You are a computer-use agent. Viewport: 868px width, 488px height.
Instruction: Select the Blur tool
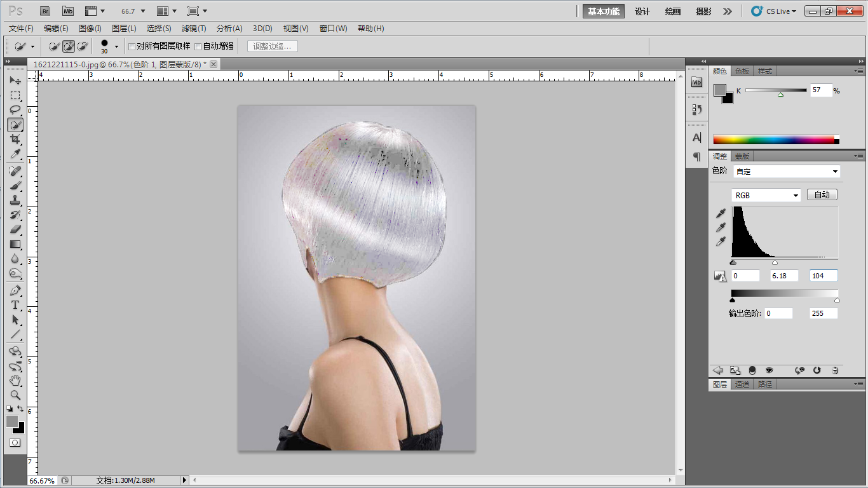[x=15, y=259]
